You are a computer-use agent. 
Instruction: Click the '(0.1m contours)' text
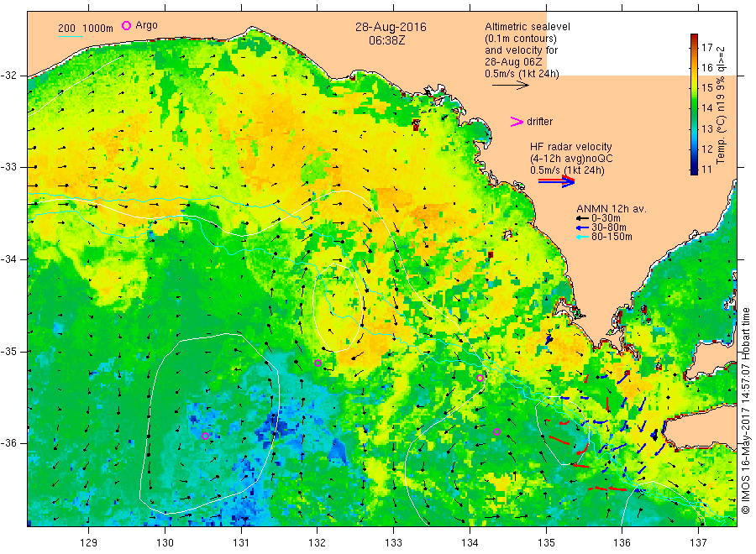pos(521,39)
